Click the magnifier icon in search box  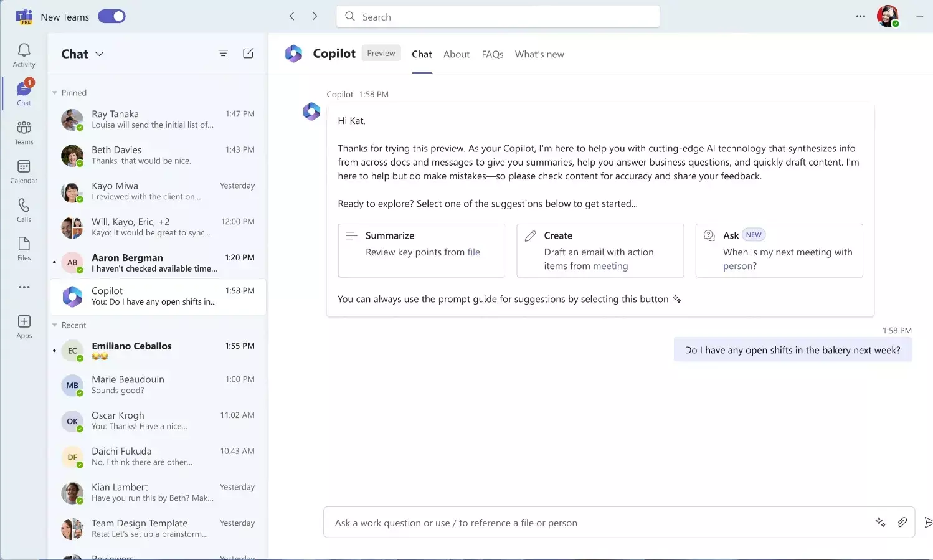350,16
